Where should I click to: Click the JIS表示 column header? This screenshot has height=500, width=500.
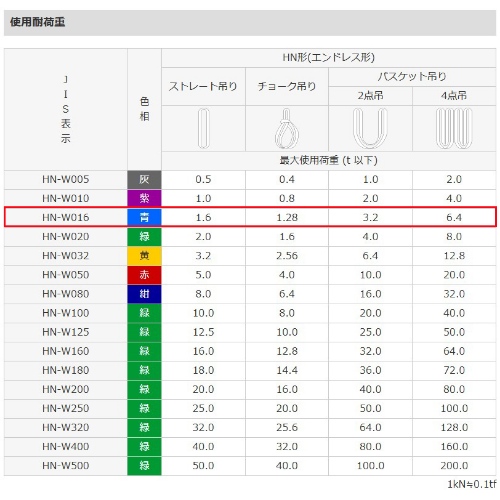66,109
